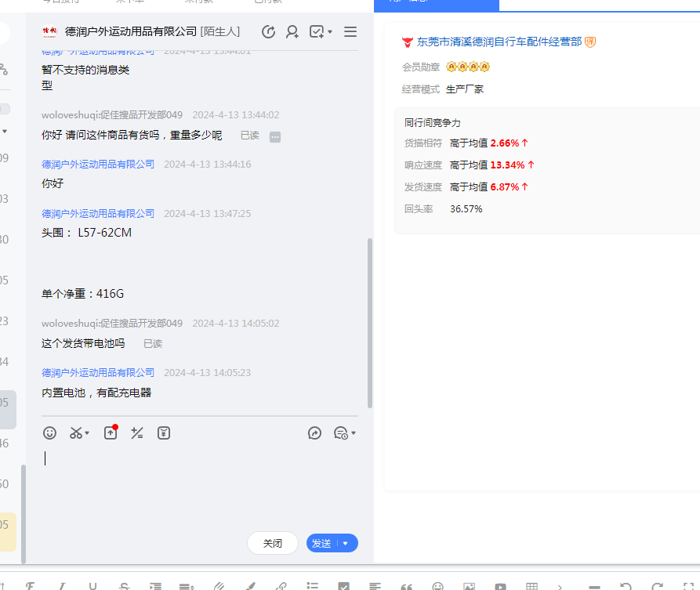The width and height of the screenshot is (700, 590).
Task: Click the more options icon beside 已读 message
Action: (275, 136)
